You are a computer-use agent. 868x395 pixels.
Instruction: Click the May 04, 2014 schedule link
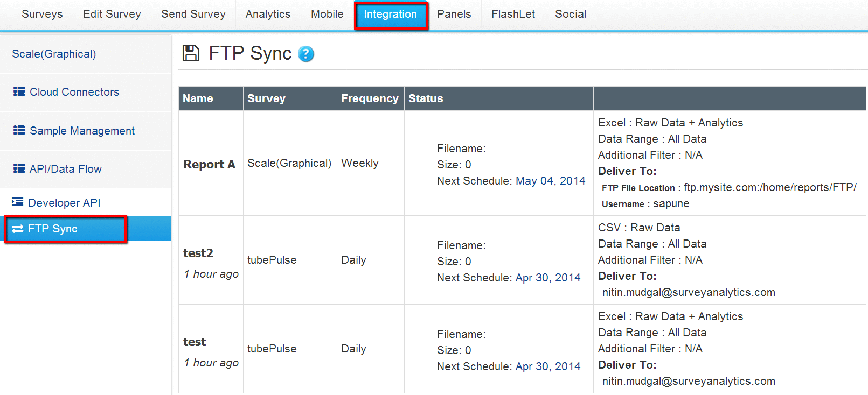pos(550,181)
